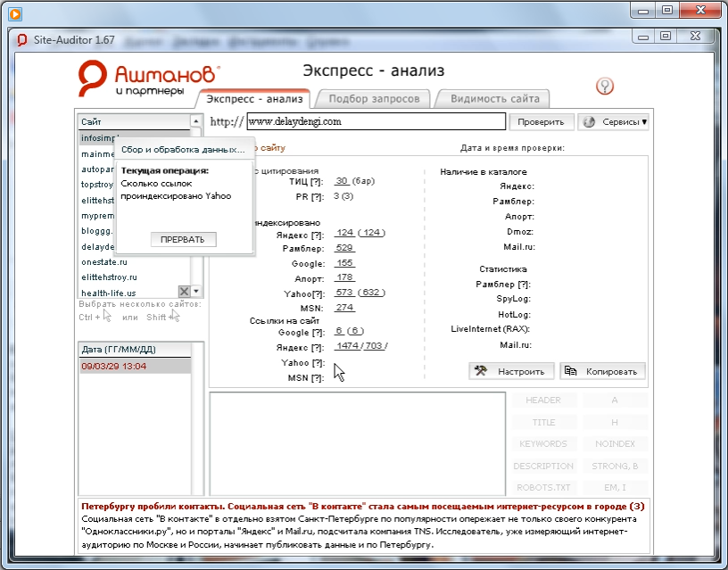Open the ТИЦ value 30 link

pyautogui.click(x=342, y=181)
